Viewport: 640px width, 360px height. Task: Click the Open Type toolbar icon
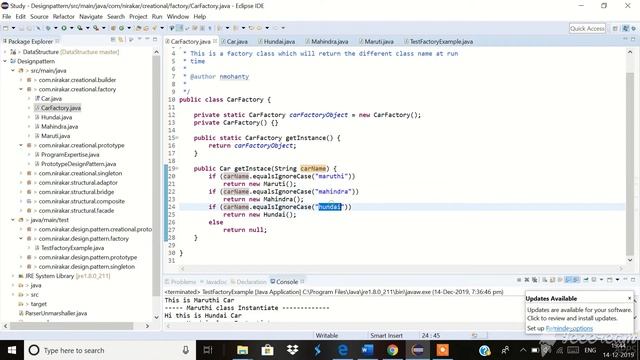[138, 28]
